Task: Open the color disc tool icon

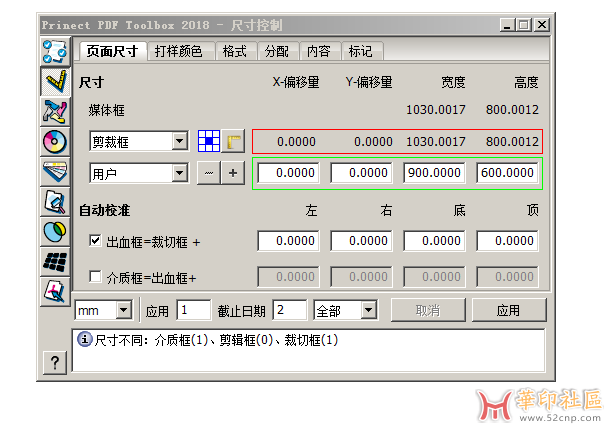Action: [x=55, y=141]
